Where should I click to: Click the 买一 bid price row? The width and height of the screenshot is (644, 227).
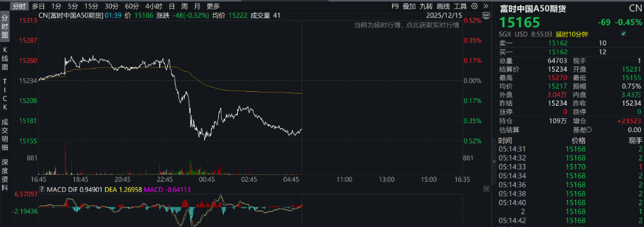[570, 52]
